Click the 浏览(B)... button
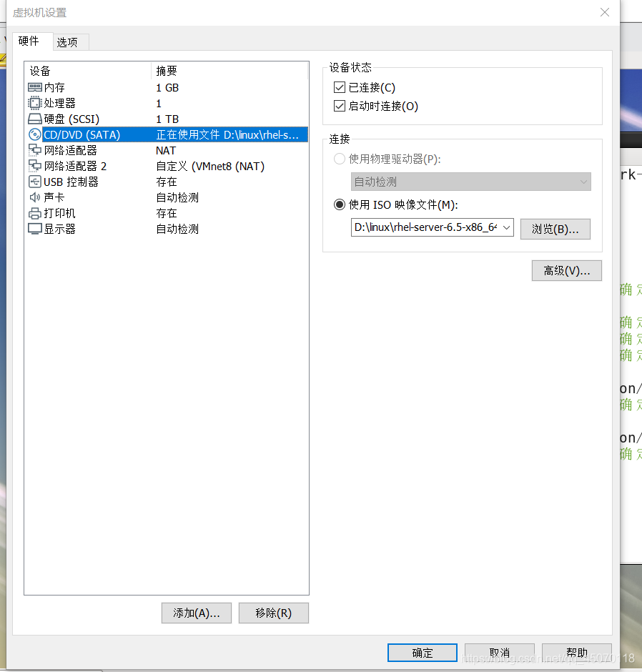 point(555,229)
